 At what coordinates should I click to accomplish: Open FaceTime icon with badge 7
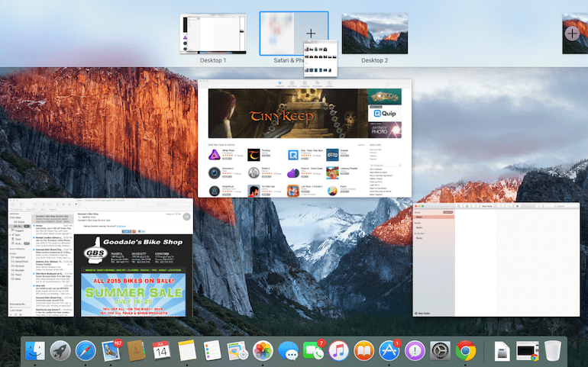pyautogui.click(x=314, y=351)
